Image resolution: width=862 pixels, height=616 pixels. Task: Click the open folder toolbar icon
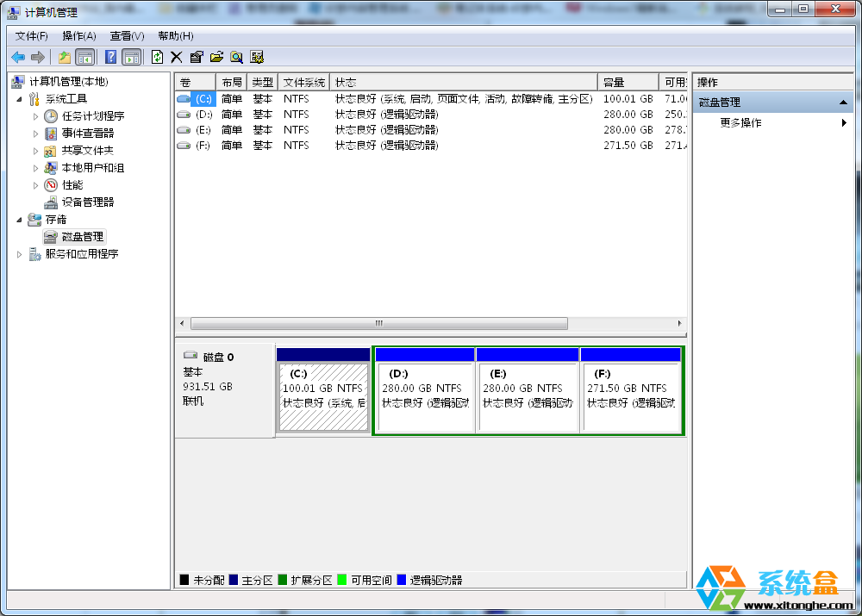tap(216, 57)
